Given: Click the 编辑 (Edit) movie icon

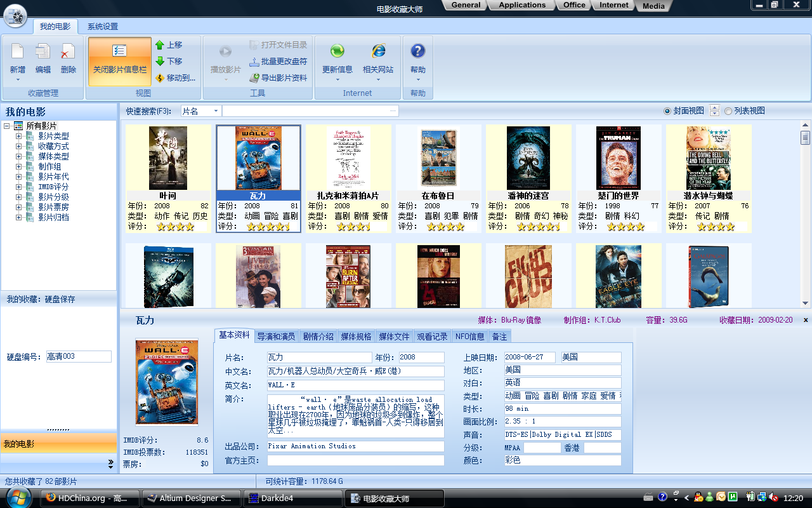Looking at the screenshot, I should pyautogui.click(x=43, y=53).
